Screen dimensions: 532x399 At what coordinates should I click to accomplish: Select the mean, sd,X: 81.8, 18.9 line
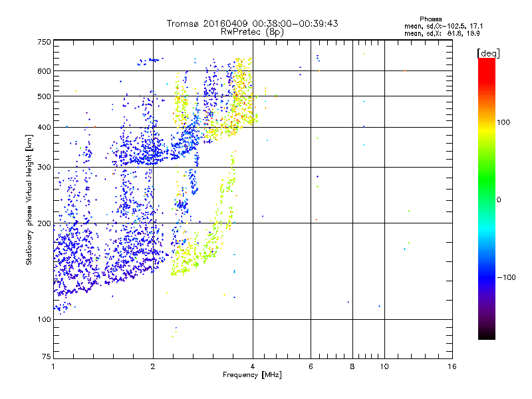click(x=442, y=33)
